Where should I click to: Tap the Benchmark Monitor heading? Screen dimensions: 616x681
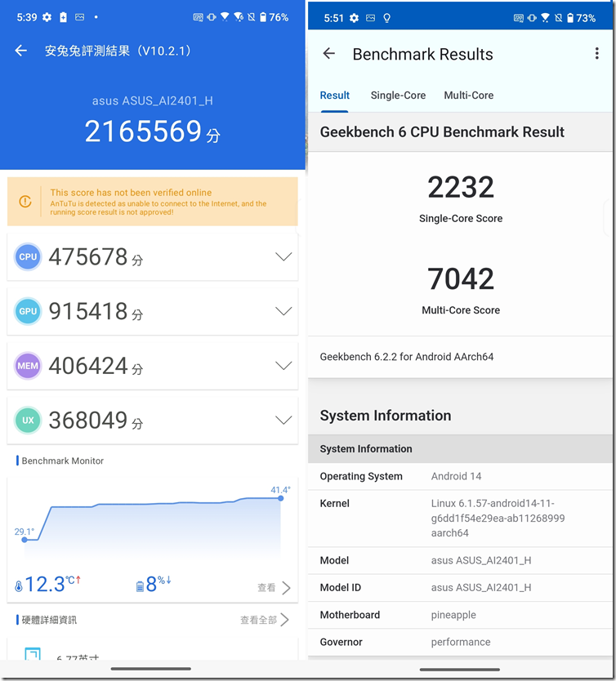63,461
